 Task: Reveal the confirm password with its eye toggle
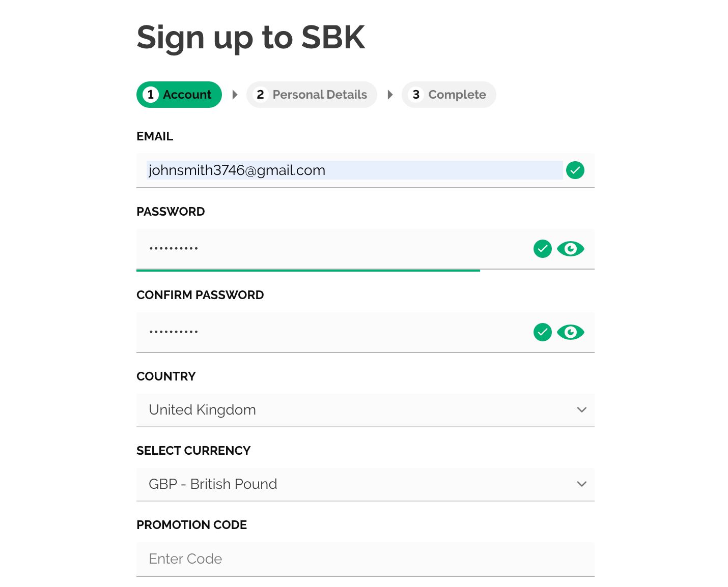click(x=570, y=332)
